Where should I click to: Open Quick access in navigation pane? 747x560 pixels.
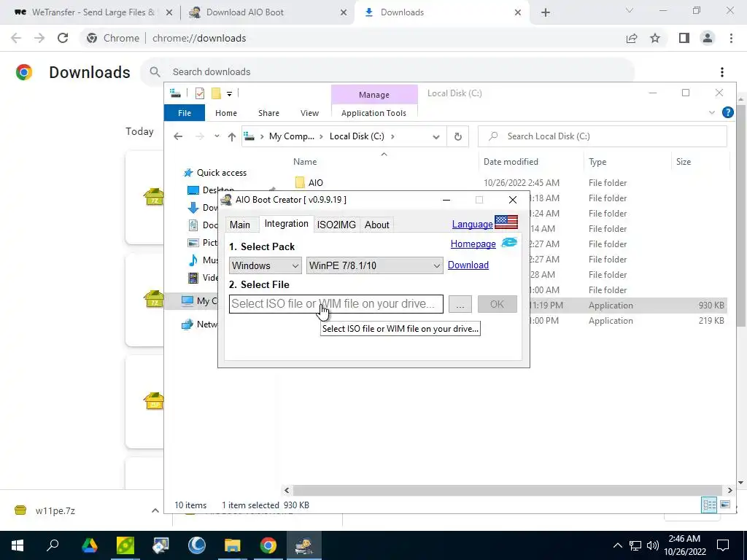[x=222, y=173]
